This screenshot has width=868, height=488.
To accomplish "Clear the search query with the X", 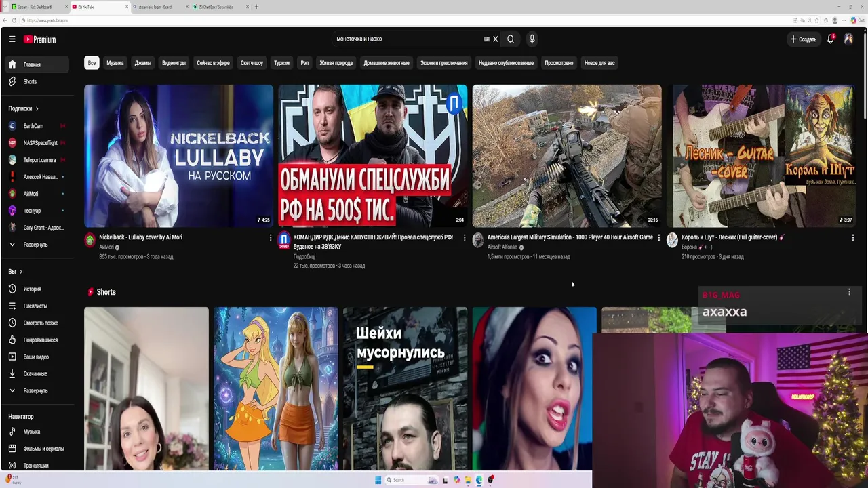I will click(495, 39).
